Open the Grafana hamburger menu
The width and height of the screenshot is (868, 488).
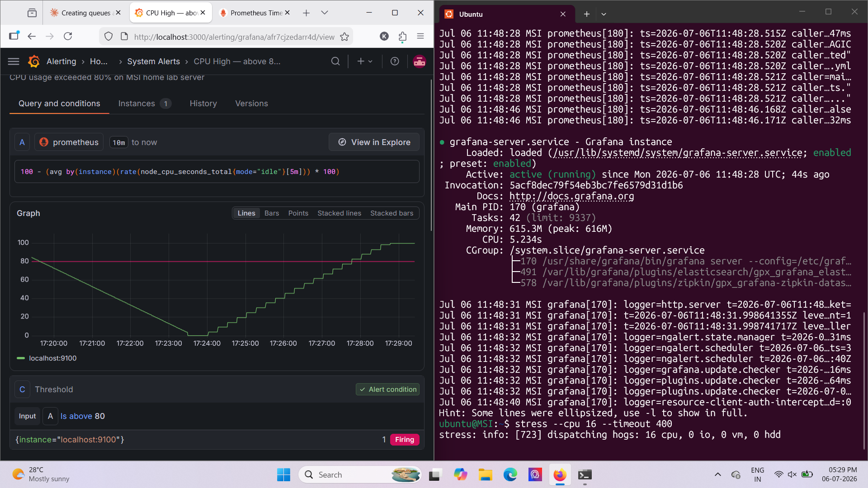point(14,61)
